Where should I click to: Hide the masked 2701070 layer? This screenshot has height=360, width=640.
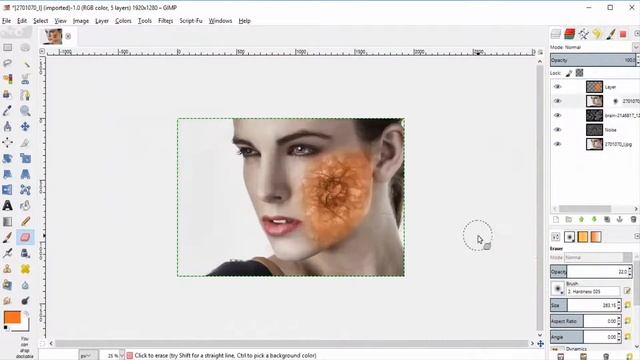point(557,101)
